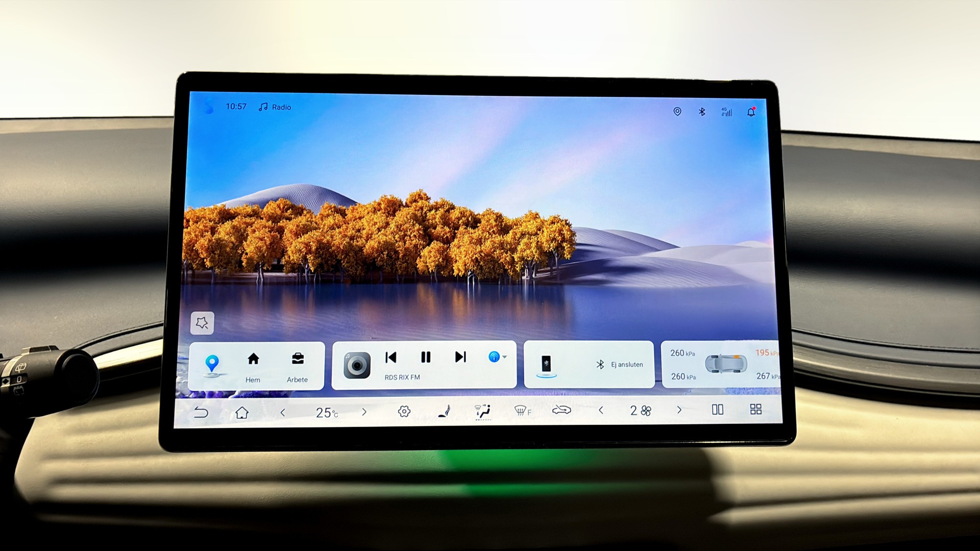
Task: Skip to next radio station
Action: pyautogui.click(x=460, y=357)
